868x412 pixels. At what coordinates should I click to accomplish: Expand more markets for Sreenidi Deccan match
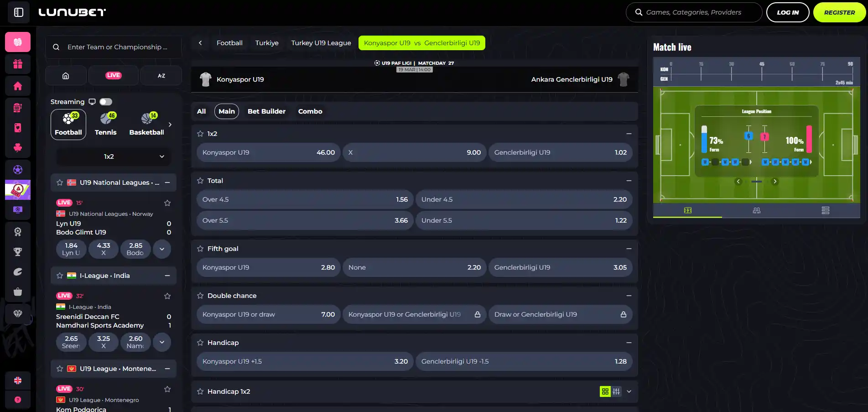[x=162, y=342]
